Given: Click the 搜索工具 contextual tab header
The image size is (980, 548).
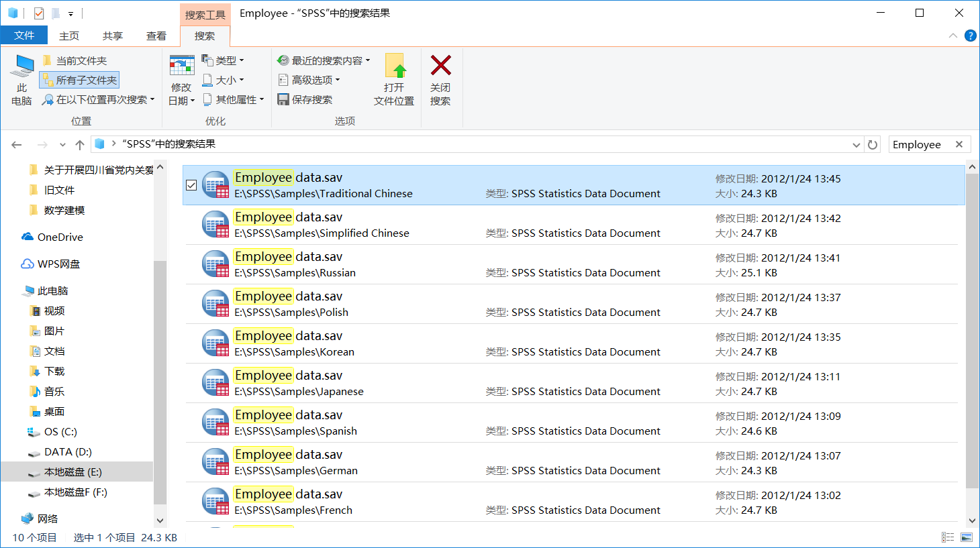Looking at the screenshot, I should (205, 15).
